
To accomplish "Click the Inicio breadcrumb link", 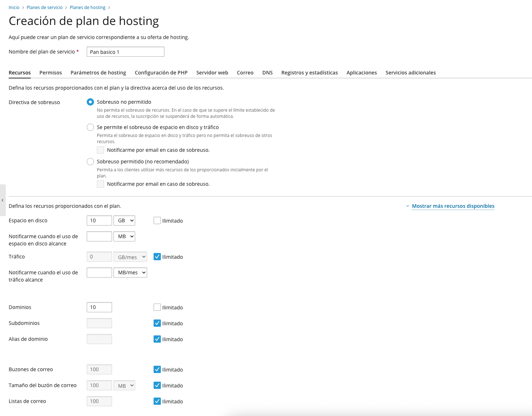I will pos(14,8).
